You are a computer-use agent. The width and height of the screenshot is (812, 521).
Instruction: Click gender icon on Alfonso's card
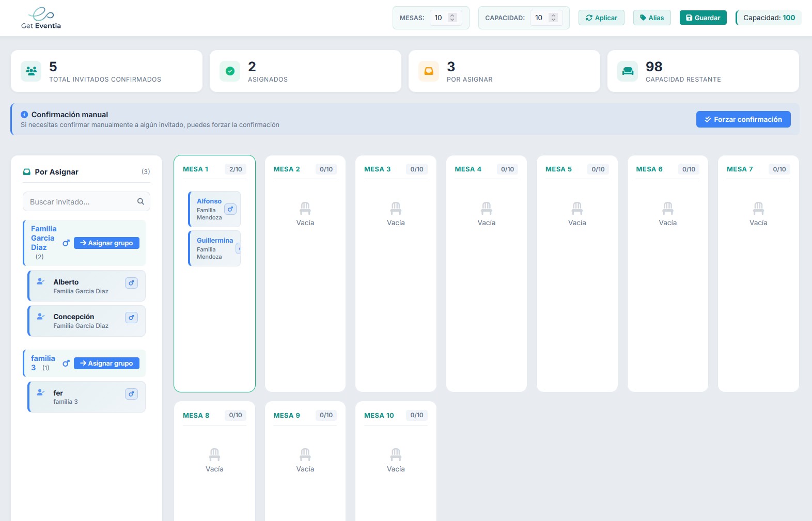click(230, 209)
